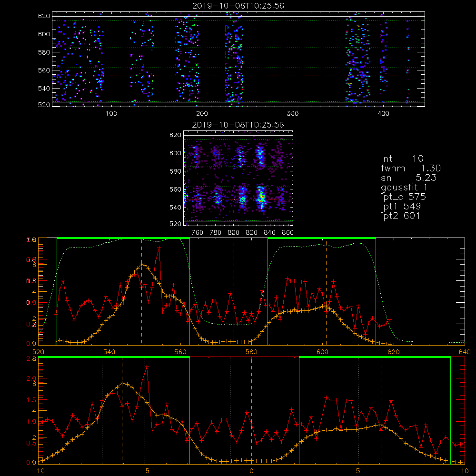Select the 'gaussfit 1' parameter line
Screen dimensions: 476x476
[404, 187]
